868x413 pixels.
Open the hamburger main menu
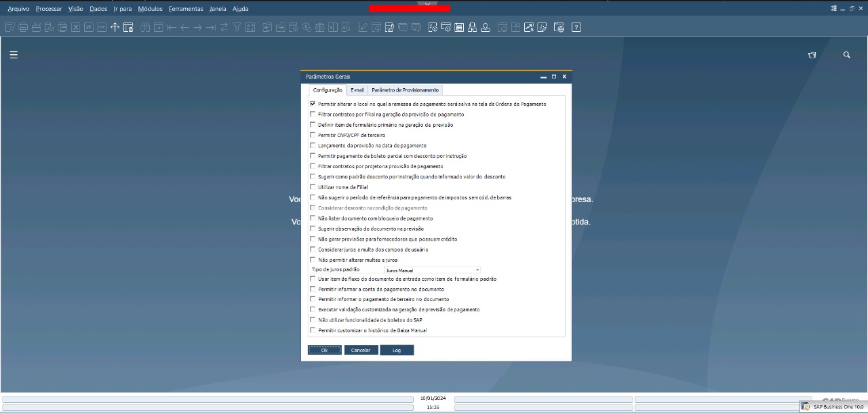pyautogui.click(x=14, y=55)
